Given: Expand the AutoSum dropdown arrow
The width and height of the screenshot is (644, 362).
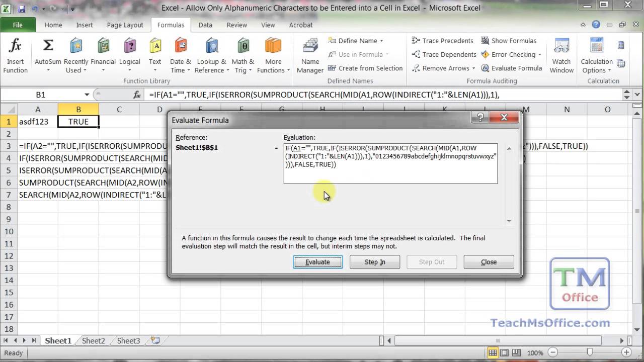Looking at the screenshot, I should [48, 70].
